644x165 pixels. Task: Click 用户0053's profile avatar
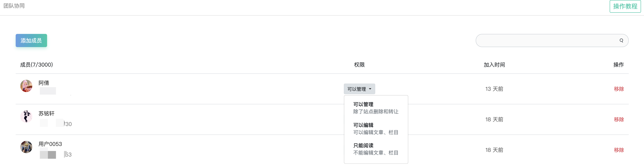(x=26, y=147)
